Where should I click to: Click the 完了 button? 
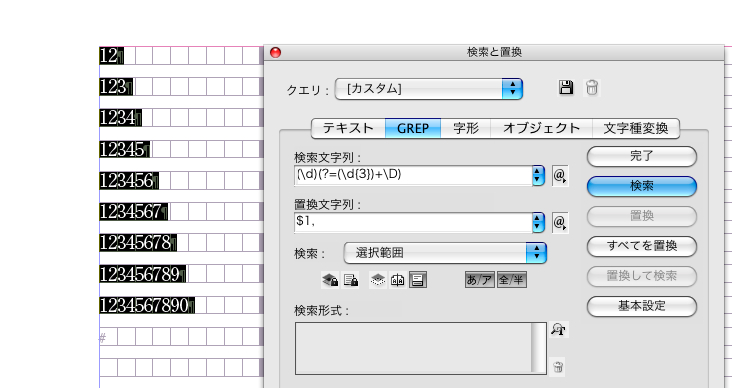[641, 156]
